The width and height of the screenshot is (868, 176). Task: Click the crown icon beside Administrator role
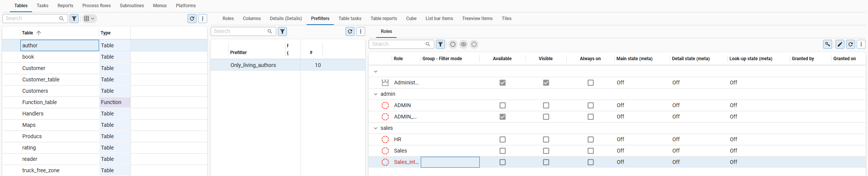[385, 83]
